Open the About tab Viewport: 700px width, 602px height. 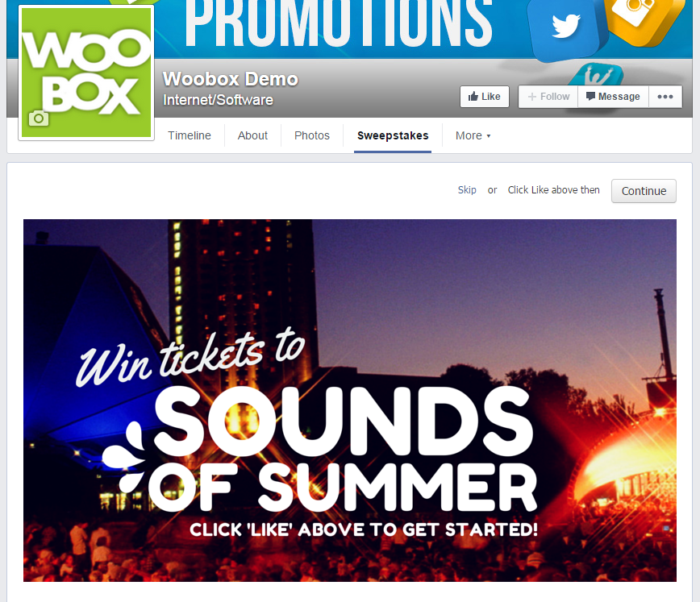(x=252, y=135)
